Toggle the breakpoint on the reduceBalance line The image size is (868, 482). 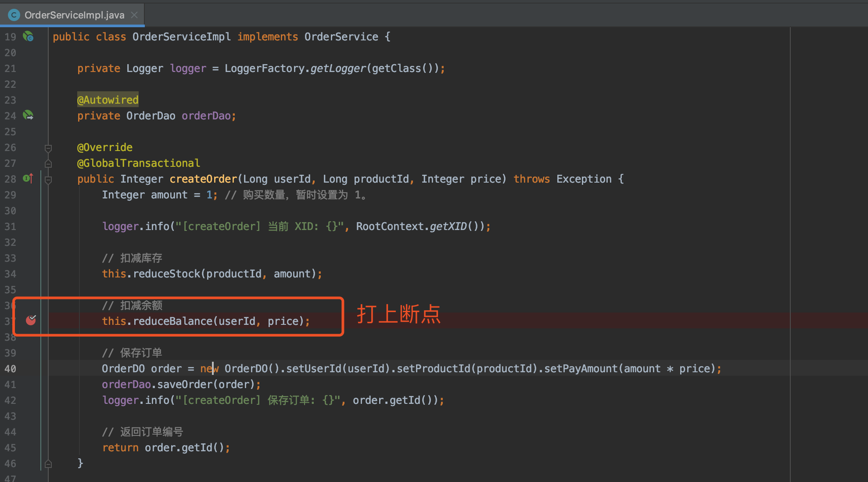click(x=31, y=320)
